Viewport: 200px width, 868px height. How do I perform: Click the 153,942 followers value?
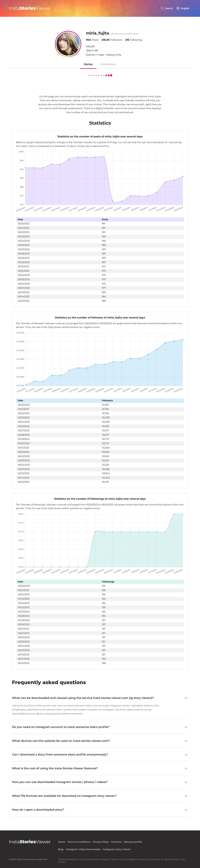pos(106,473)
